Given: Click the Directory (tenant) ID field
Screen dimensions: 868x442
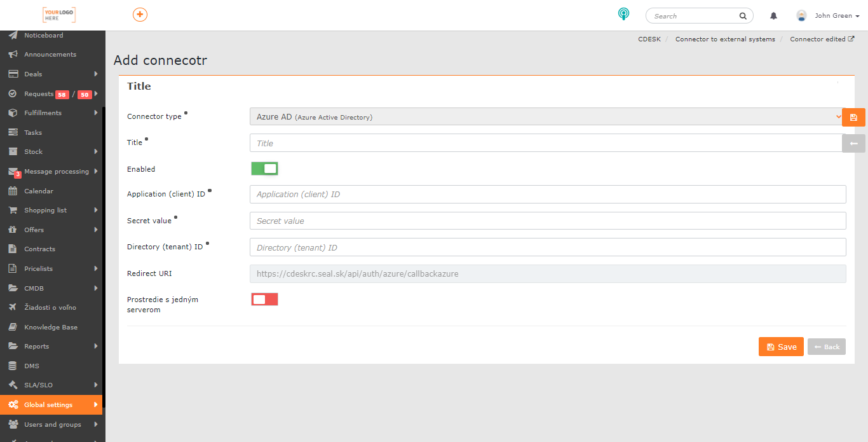Looking at the screenshot, I should pyautogui.click(x=548, y=247).
